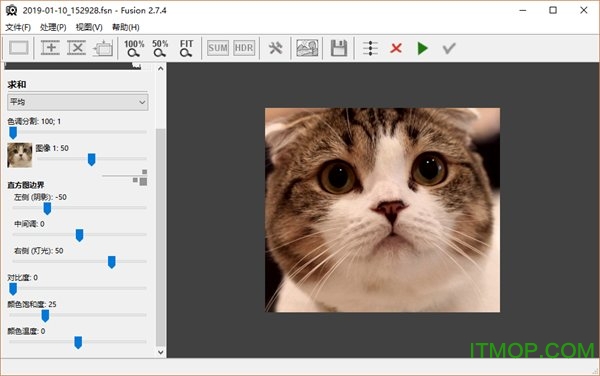The image size is (600, 376).
Task: Open the 帮助(H) menu
Action: [x=126, y=27]
